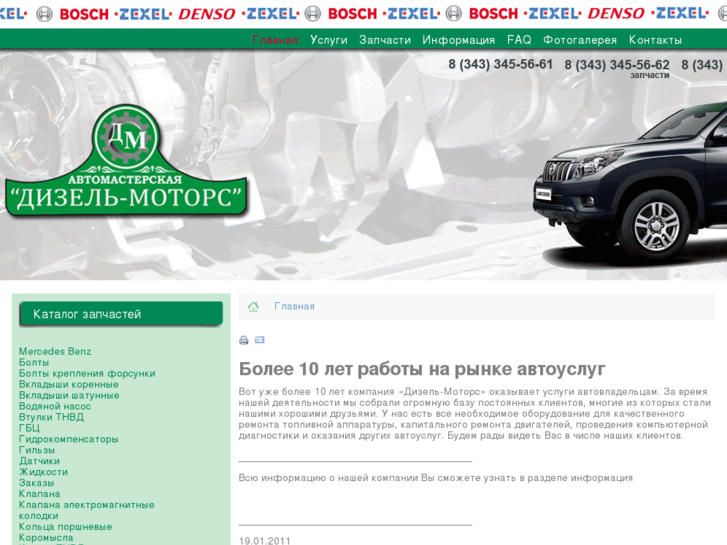
Task: Open the FAQ menu item
Action: coord(519,40)
